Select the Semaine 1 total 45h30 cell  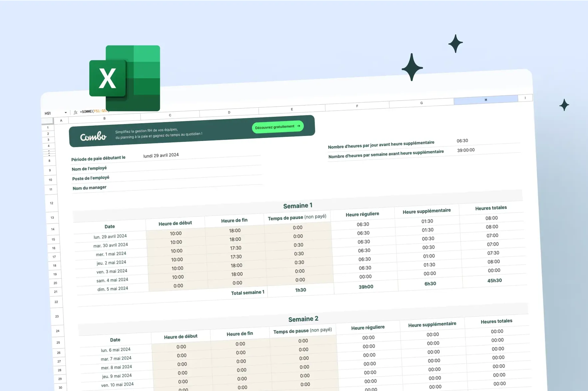(494, 281)
